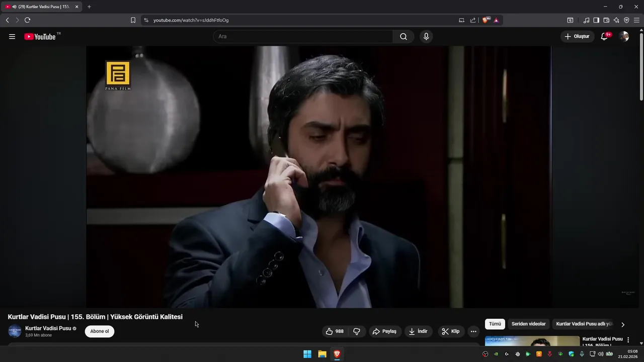Open the Windows Start menu
Image resolution: width=644 pixels, height=362 pixels.
click(x=307, y=354)
